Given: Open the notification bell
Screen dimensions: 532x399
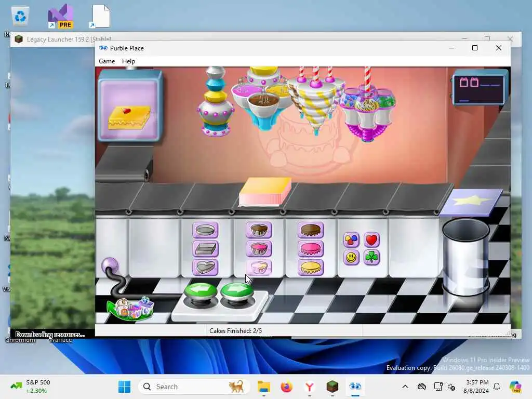Looking at the screenshot, I should pyautogui.click(x=497, y=387).
